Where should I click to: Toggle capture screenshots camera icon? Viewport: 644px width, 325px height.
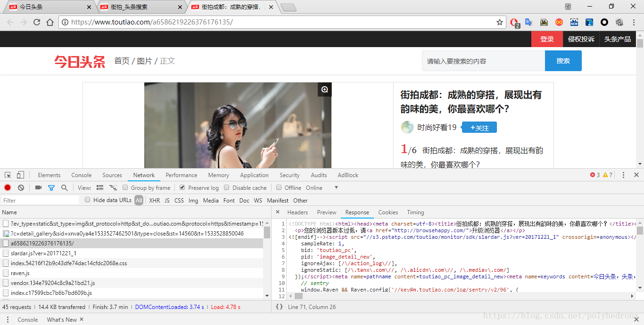(38, 187)
